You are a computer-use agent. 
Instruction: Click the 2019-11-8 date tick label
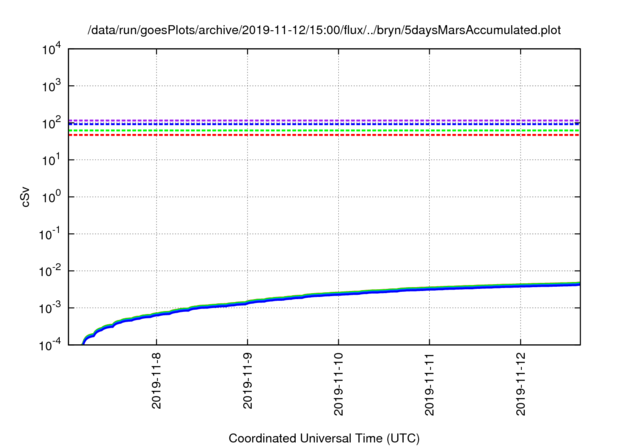click(x=156, y=381)
